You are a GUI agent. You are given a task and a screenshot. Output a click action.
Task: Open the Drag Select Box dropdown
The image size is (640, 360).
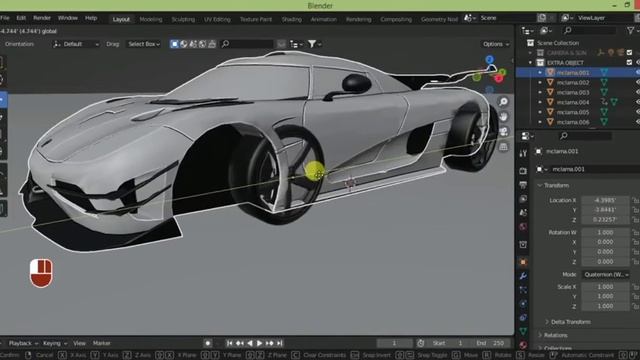[144, 44]
